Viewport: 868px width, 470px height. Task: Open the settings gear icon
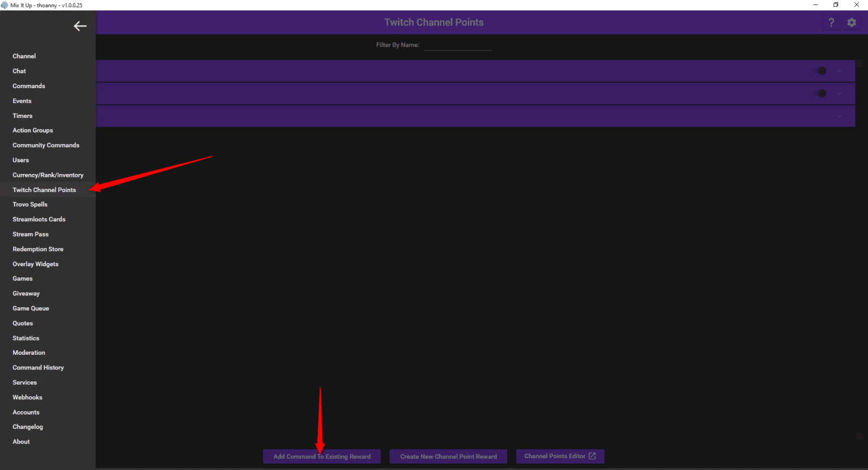point(852,23)
